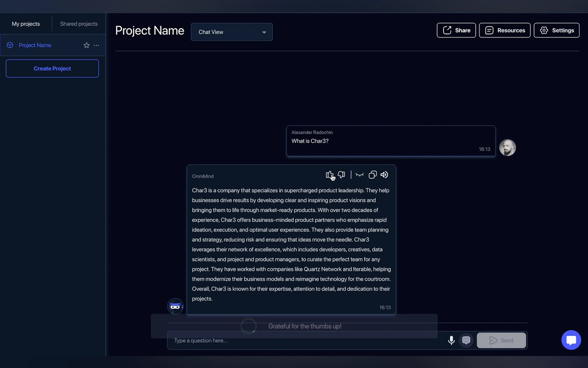Open the Chat View dropdown
The width and height of the screenshot is (588, 368).
coord(232,32)
